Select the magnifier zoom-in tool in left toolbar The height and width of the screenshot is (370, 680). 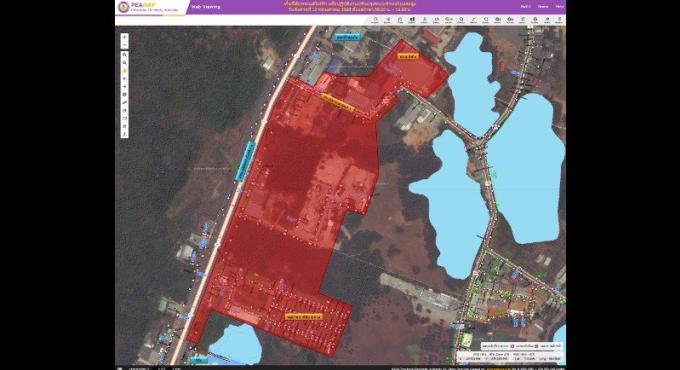point(124,55)
